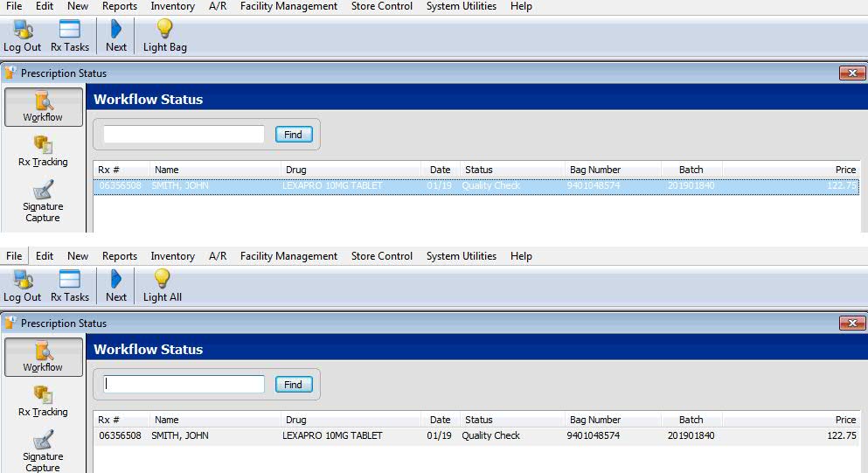
Task: Click Next arrow in the Light Bag toolbar
Action: 115,29
